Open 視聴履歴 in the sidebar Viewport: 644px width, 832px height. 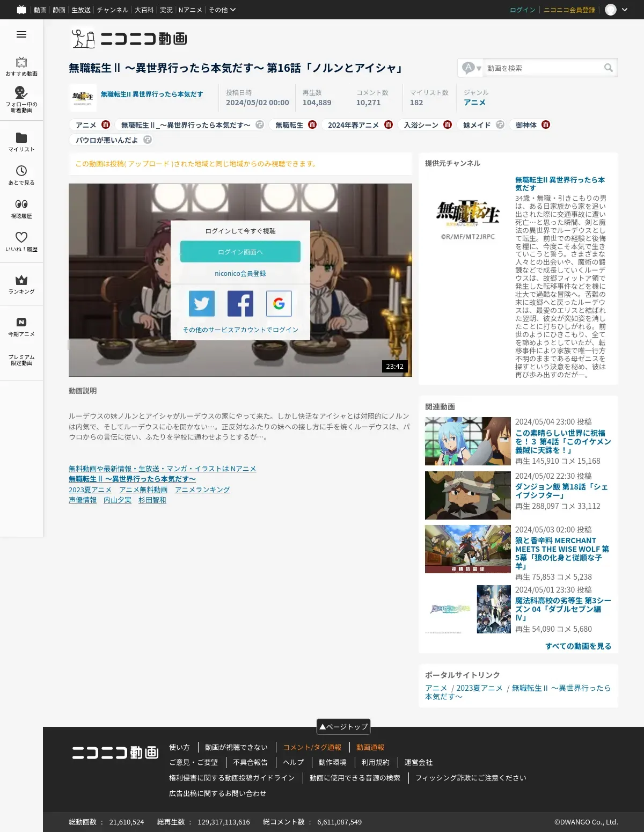click(x=21, y=208)
